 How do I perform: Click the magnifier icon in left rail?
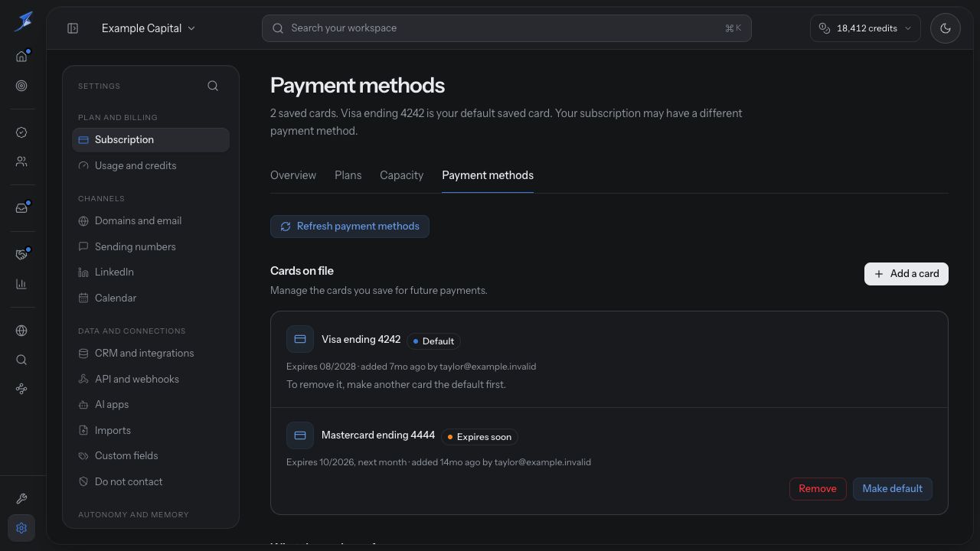(x=21, y=360)
